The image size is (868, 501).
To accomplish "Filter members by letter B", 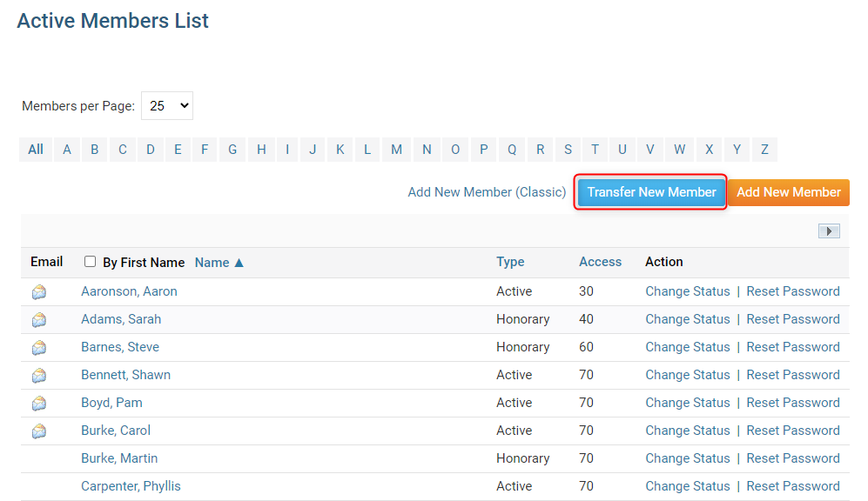I will click(94, 150).
